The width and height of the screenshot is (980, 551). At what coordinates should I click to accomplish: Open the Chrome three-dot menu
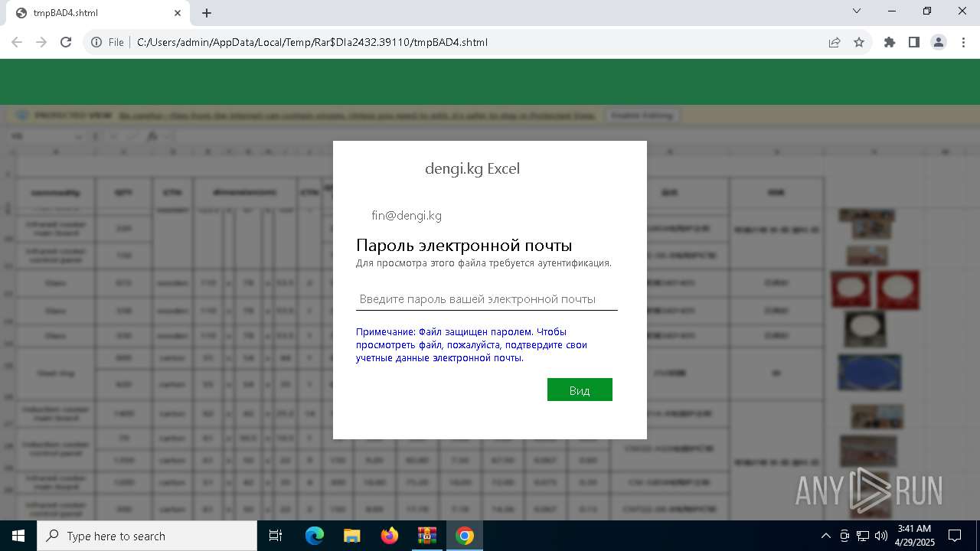point(963,42)
